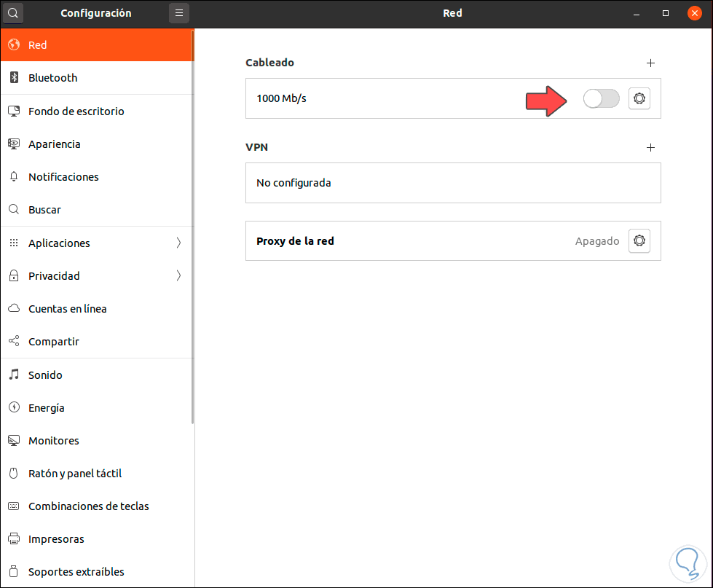Select Fondo de escritorio in sidebar
The width and height of the screenshot is (713, 588).
coord(76,111)
